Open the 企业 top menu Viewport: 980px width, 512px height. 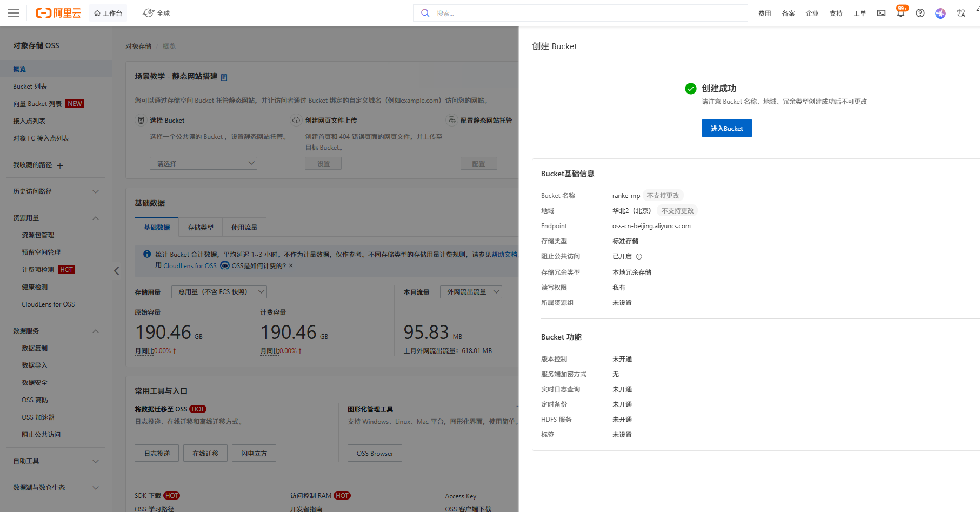[x=812, y=14]
